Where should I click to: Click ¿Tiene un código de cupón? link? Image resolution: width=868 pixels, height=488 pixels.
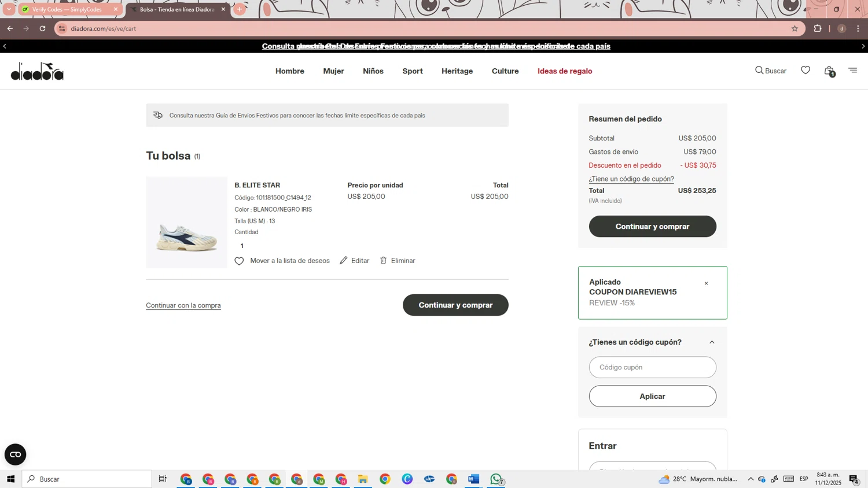631,179
